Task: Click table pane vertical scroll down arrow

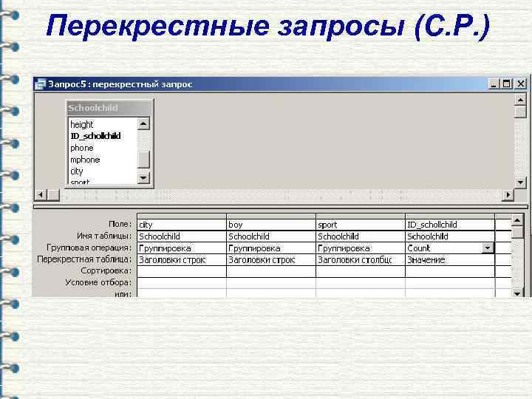Action: pos(520,183)
